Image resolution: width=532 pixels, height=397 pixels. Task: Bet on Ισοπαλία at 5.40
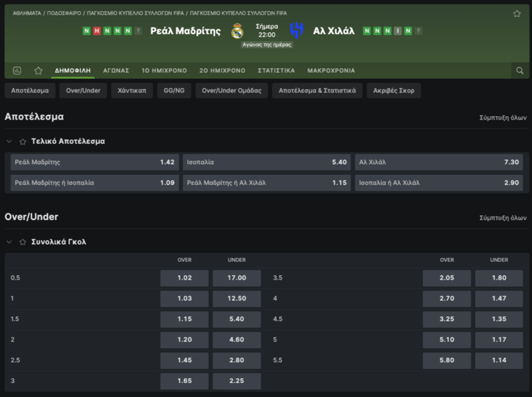coord(267,162)
